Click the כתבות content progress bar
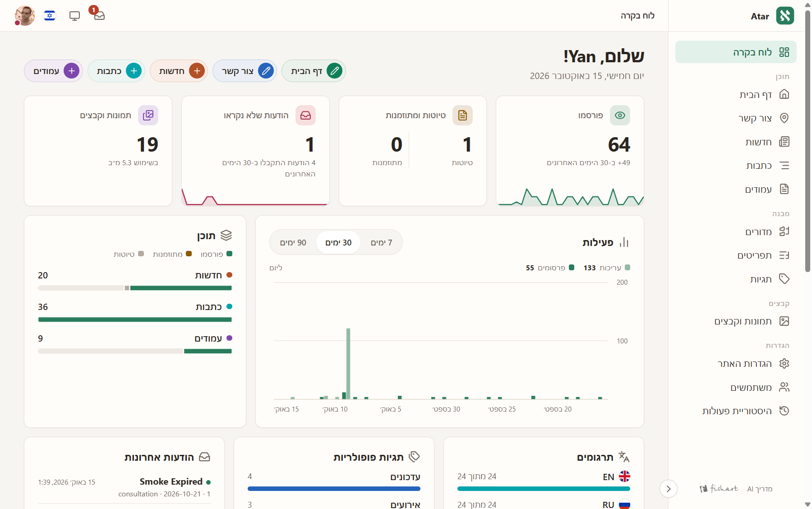 [x=135, y=319]
